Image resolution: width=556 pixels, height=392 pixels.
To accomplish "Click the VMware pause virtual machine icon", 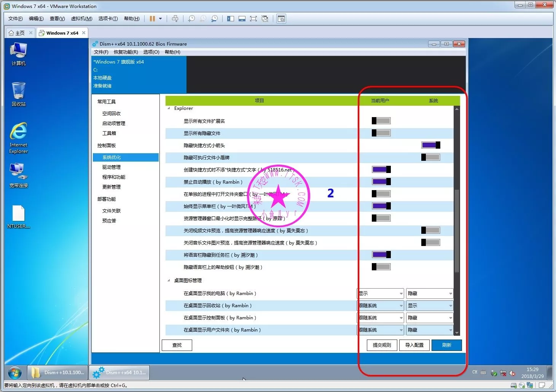I will [x=152, y=19].
